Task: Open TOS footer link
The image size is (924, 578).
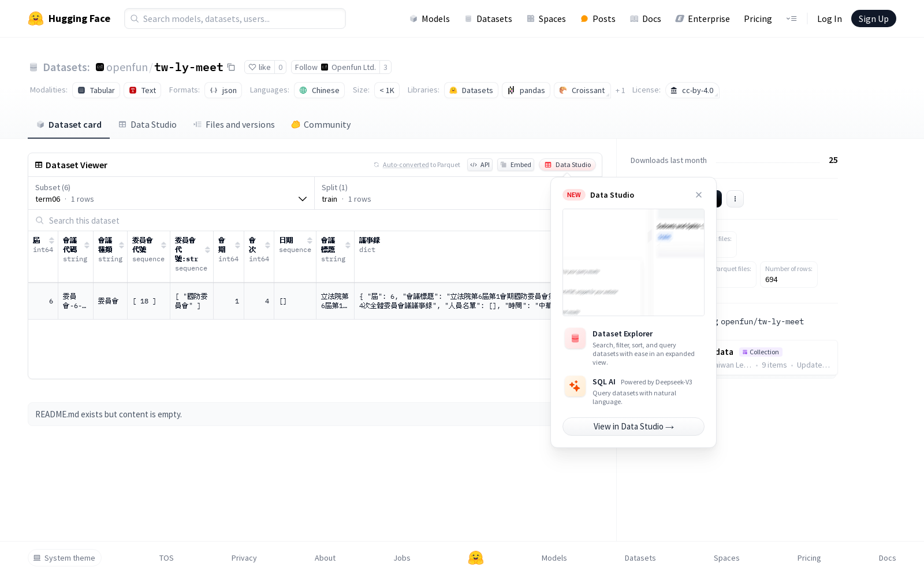Action: [166, 558]
